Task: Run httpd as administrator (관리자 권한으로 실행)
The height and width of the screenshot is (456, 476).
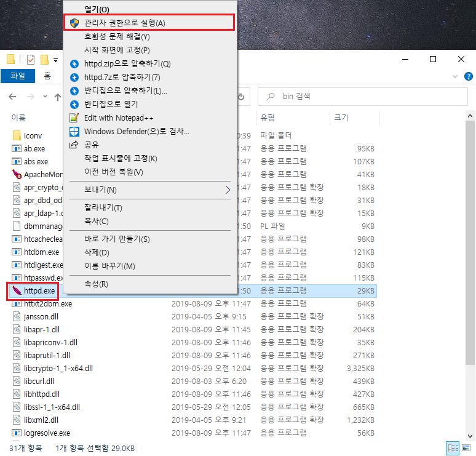Action: pos(149,23)
